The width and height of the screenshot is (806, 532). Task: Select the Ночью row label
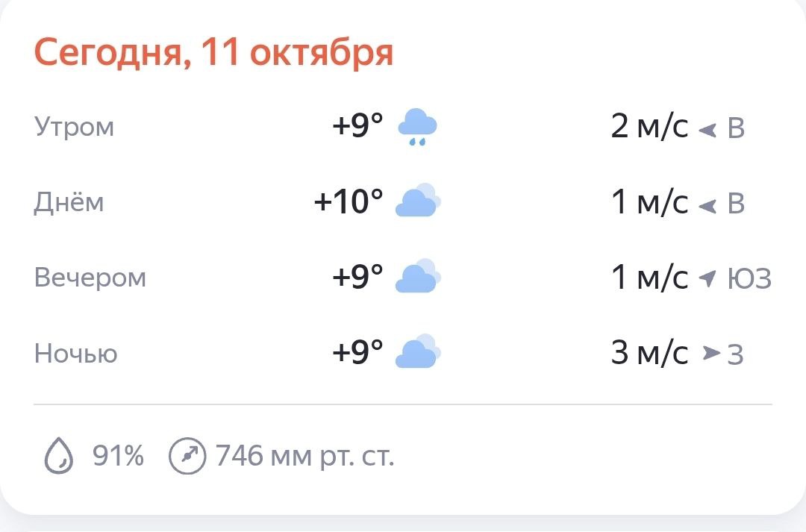pos(76,353)
